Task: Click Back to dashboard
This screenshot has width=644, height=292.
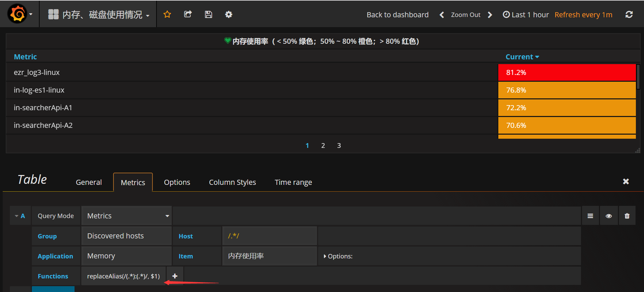Action: 397,15
